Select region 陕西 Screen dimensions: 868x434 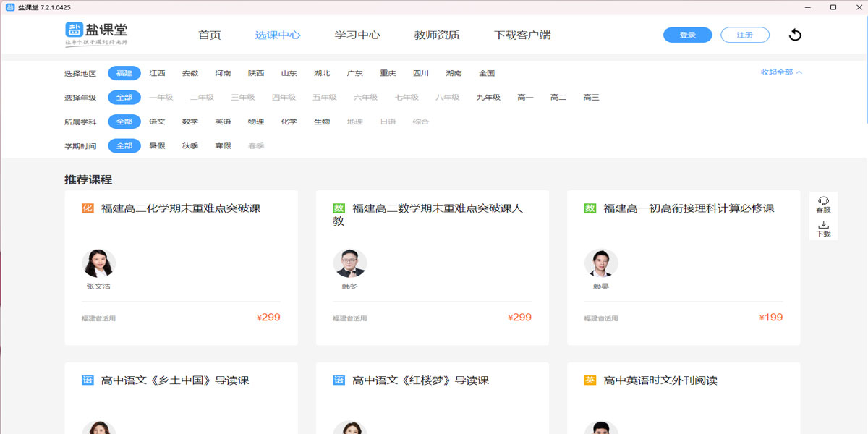pos(256,73)
